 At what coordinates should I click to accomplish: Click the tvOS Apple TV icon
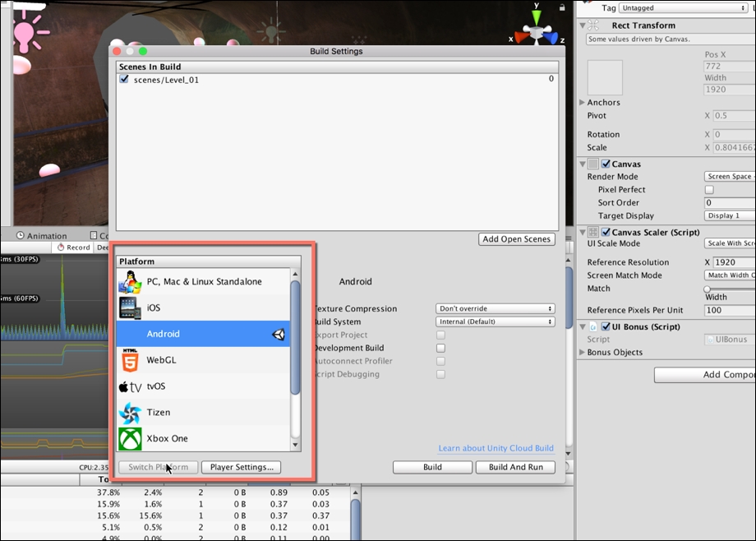[x=130, y=386]
